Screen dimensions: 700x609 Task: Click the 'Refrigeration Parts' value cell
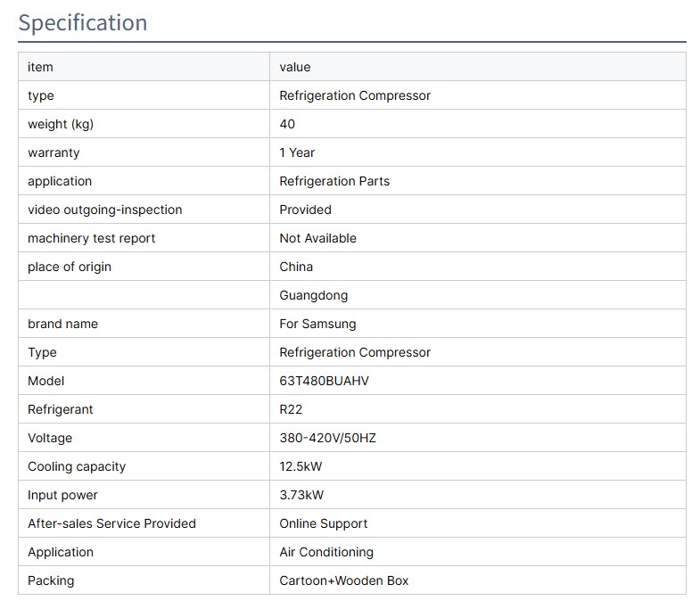[334, 181]
